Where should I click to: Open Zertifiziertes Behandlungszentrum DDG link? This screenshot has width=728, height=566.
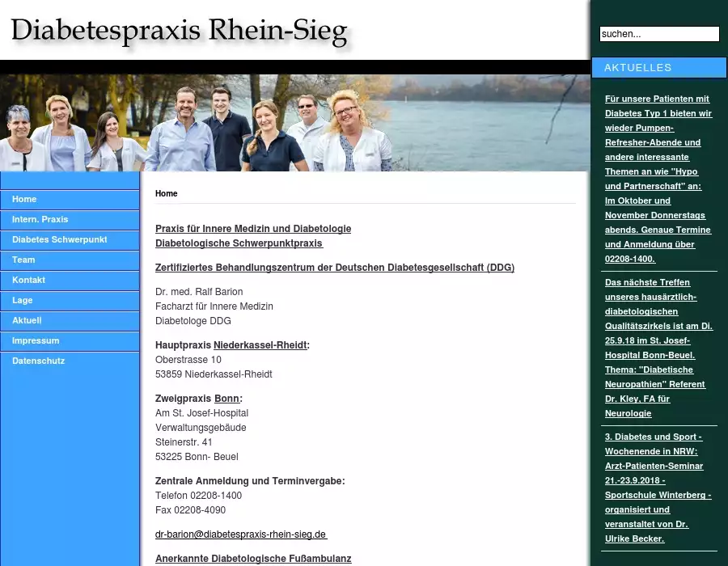click(x=334, y=268)
